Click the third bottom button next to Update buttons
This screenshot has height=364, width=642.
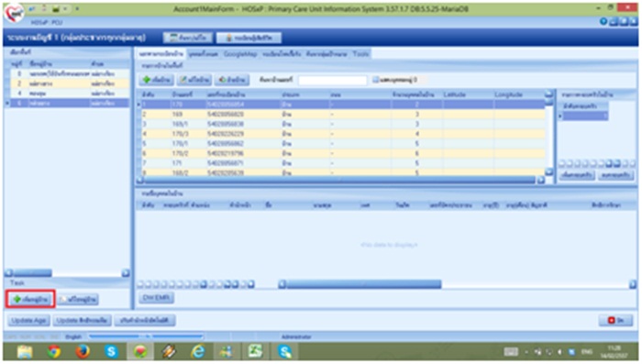click(x=145, y=321)
